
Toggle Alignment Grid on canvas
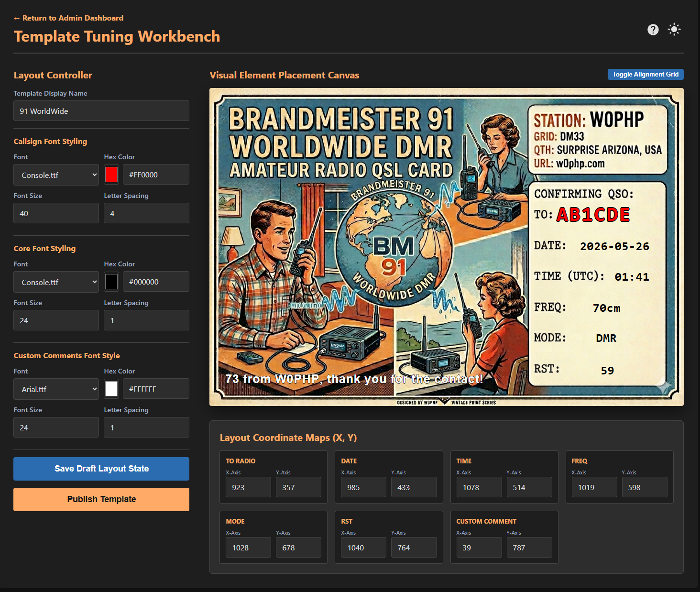tap(645, 74)
